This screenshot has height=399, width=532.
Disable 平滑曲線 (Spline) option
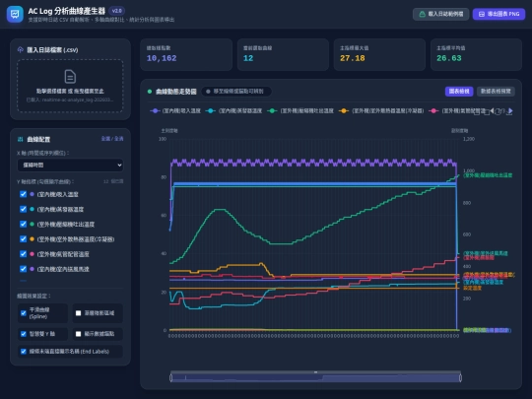click(x=24, y=313)
